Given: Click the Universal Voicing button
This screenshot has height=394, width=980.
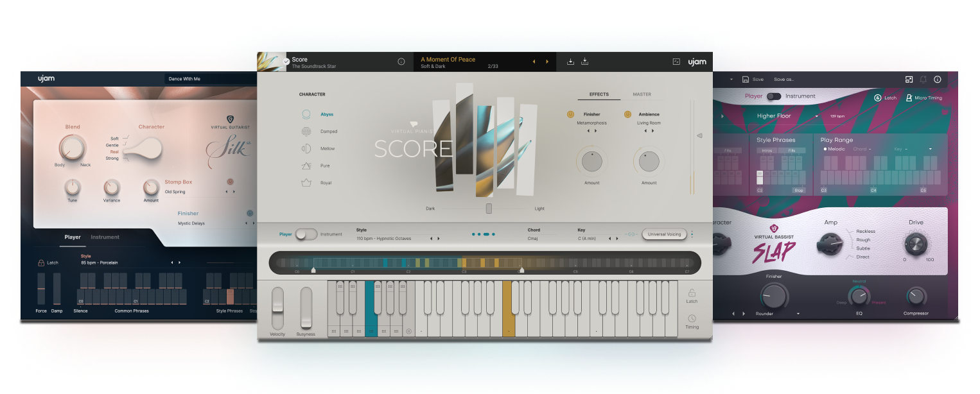Looking at the screenshot, I should tap(665, 234).
